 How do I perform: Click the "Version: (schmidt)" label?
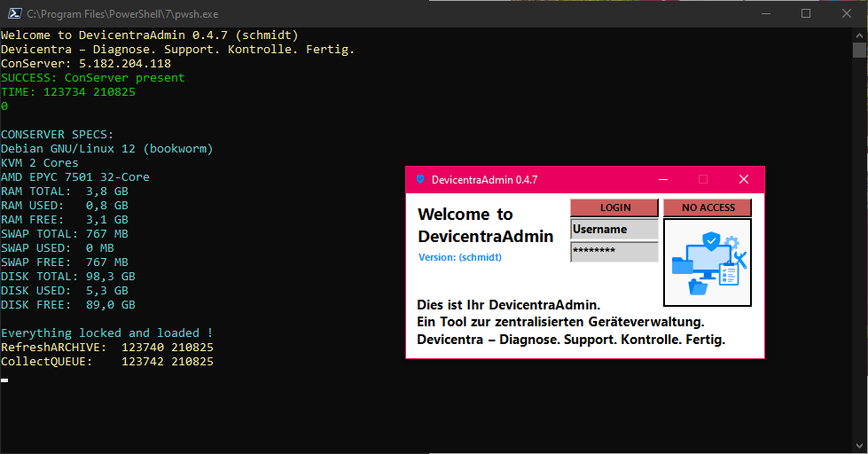[x=460, y=257]
